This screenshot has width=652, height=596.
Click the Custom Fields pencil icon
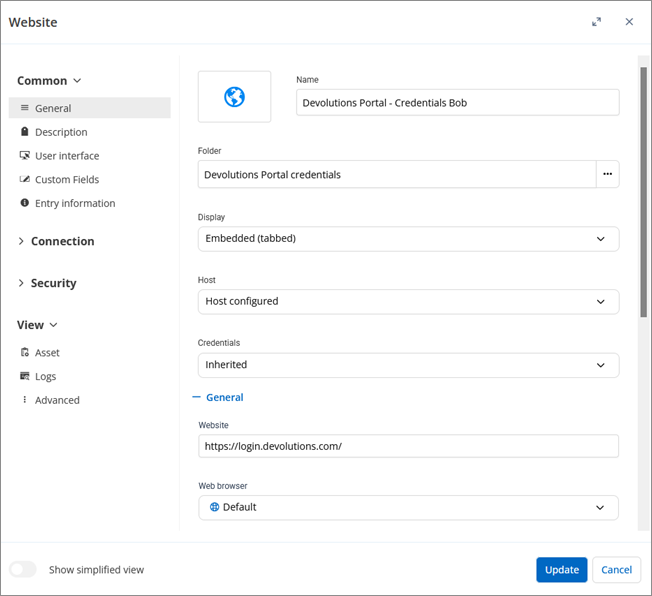click(x=25, y=179)
